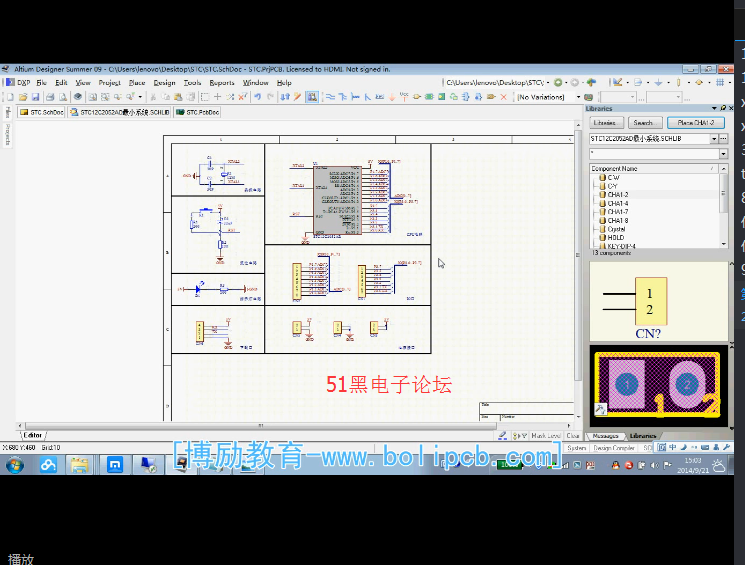Click the Search... button in Libraries panel
The height and width of the screenshot is (565, 745).
point(643,123)
